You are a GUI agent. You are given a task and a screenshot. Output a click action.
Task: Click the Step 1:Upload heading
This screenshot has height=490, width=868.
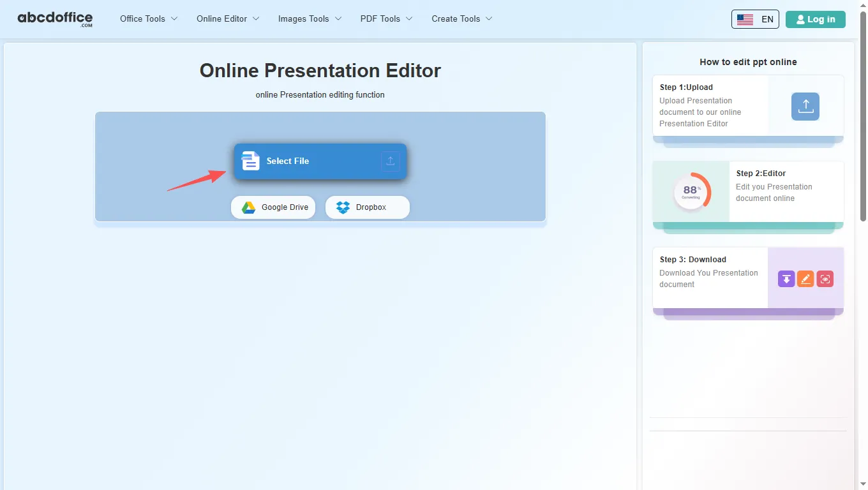[686, 87]
